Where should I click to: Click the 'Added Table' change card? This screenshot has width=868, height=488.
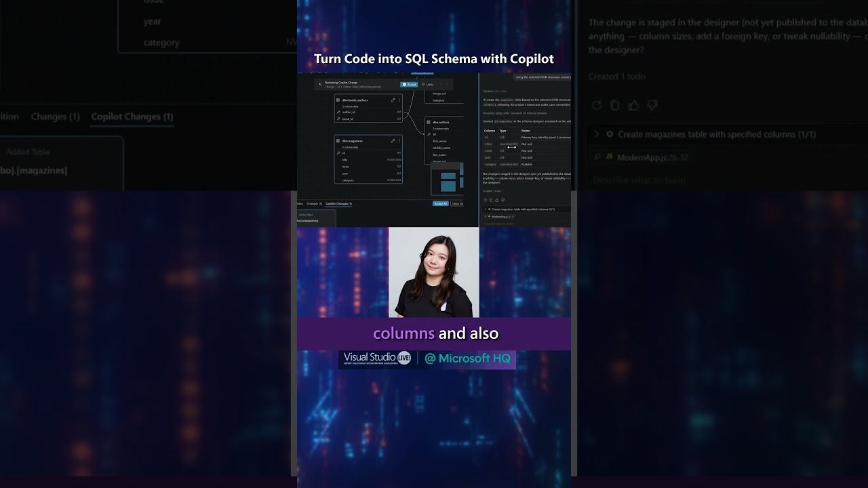coord(316,218)
